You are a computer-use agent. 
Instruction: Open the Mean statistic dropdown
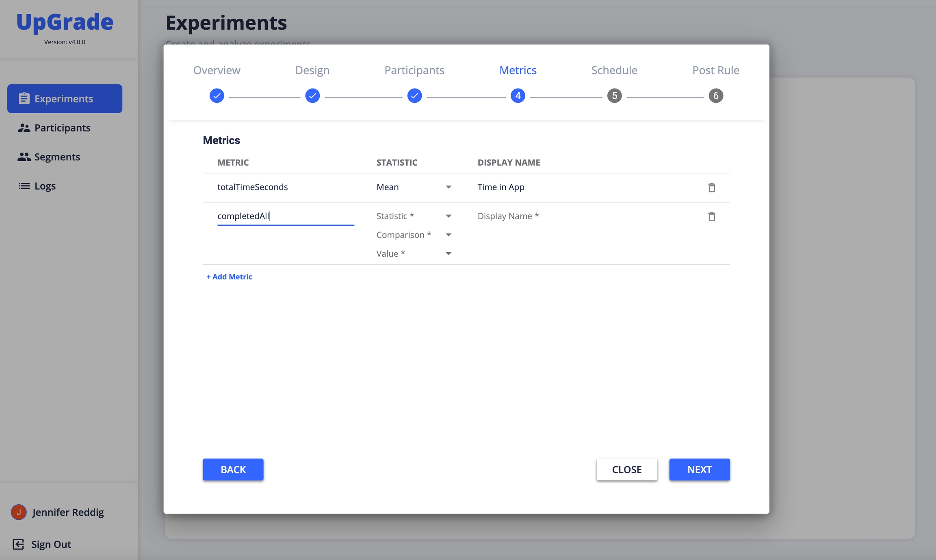point(414,187)
